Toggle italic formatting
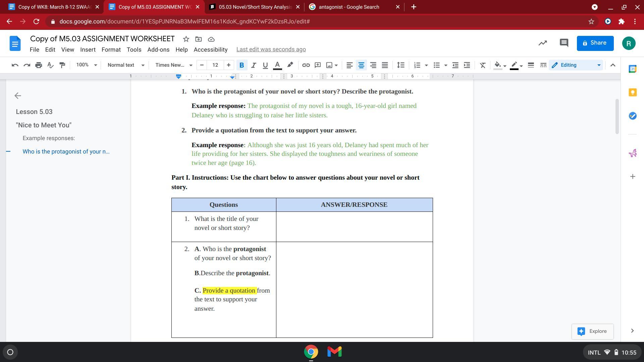The image size is (644, 362). coord(253,65)
